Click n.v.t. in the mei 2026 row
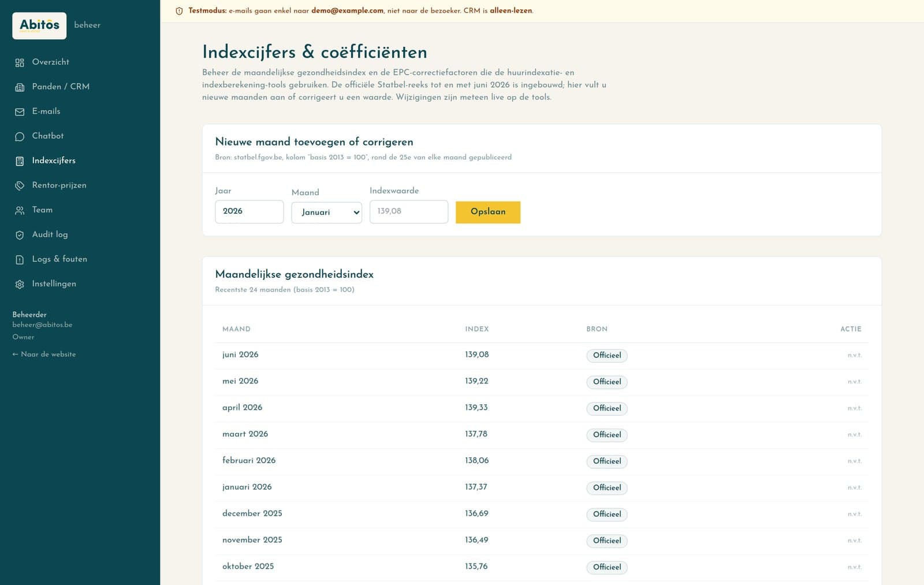The image size is (924, 585). point(855,382)
